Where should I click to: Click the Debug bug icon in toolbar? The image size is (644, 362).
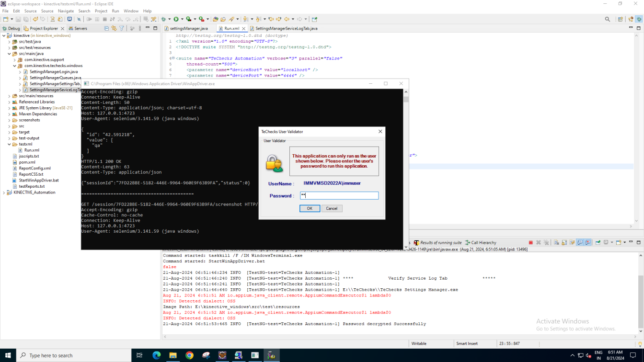tap(163, 19)
